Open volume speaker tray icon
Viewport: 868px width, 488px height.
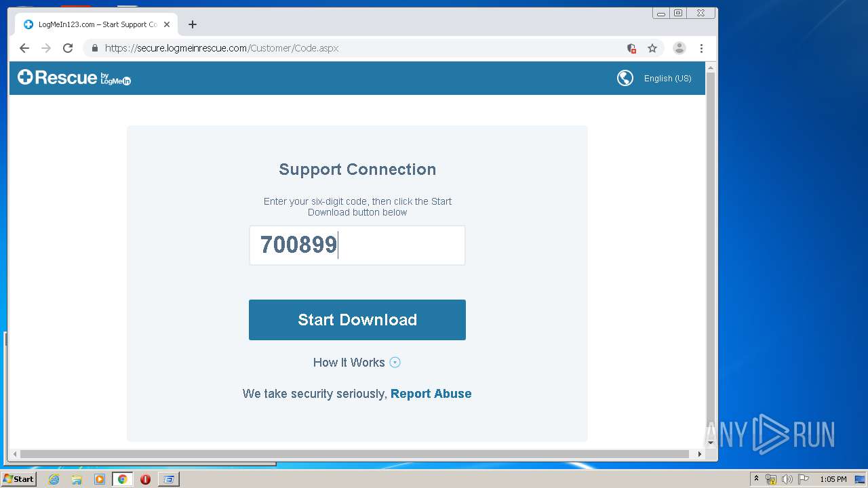[787, 479]
